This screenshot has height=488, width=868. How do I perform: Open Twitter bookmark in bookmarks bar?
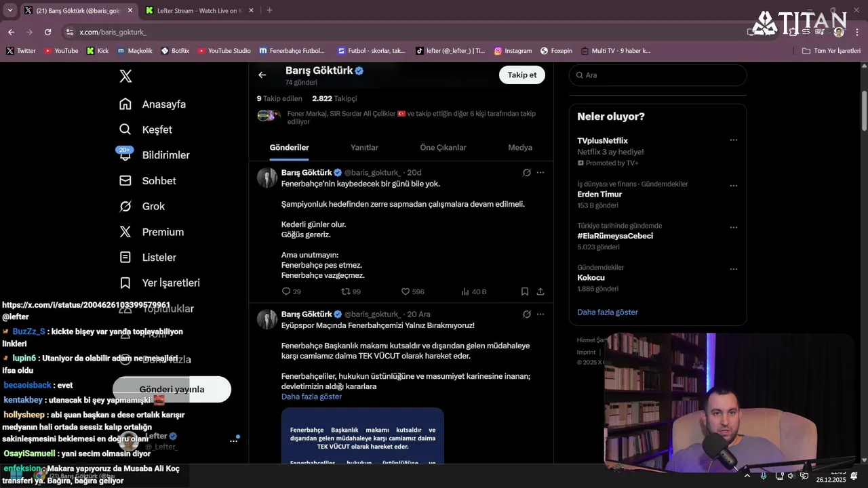pyautogui.click(x=21, y=51)
